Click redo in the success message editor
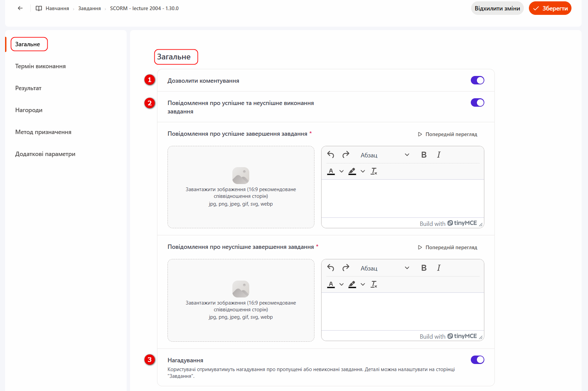588x391 pixels. (346, 155)
